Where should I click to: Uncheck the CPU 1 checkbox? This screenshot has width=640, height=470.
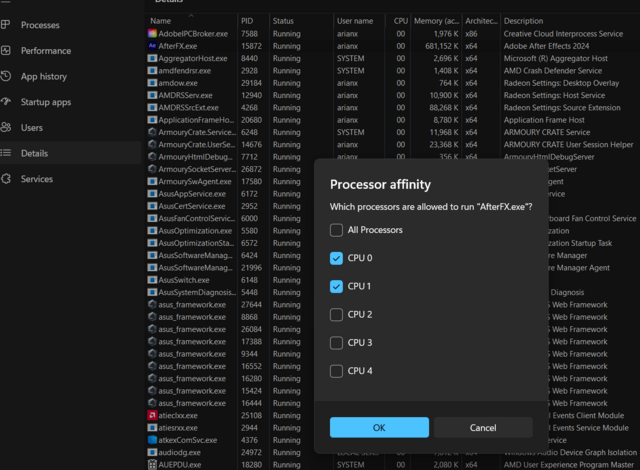click(336, 286)
